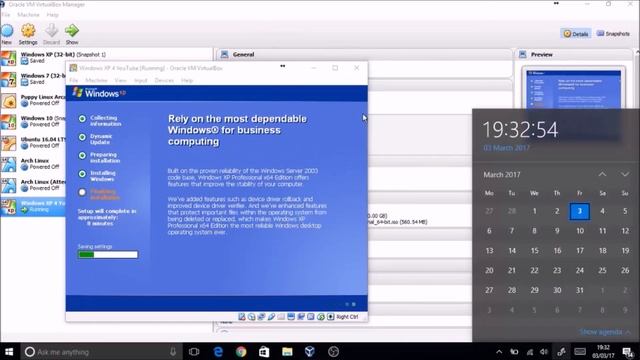Click the 03 March 2017 date link
The height and width of the screenshot is (360, 640).
click(507, 148)
